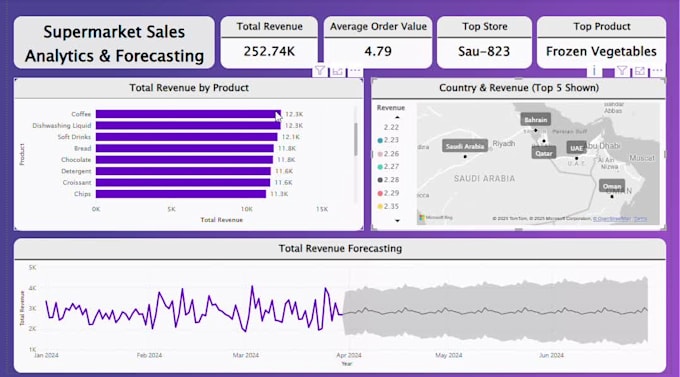Click the Bahrain map label
Image resolution: width=680 pixels, height=377 pixels.
(x=536, y=120)
